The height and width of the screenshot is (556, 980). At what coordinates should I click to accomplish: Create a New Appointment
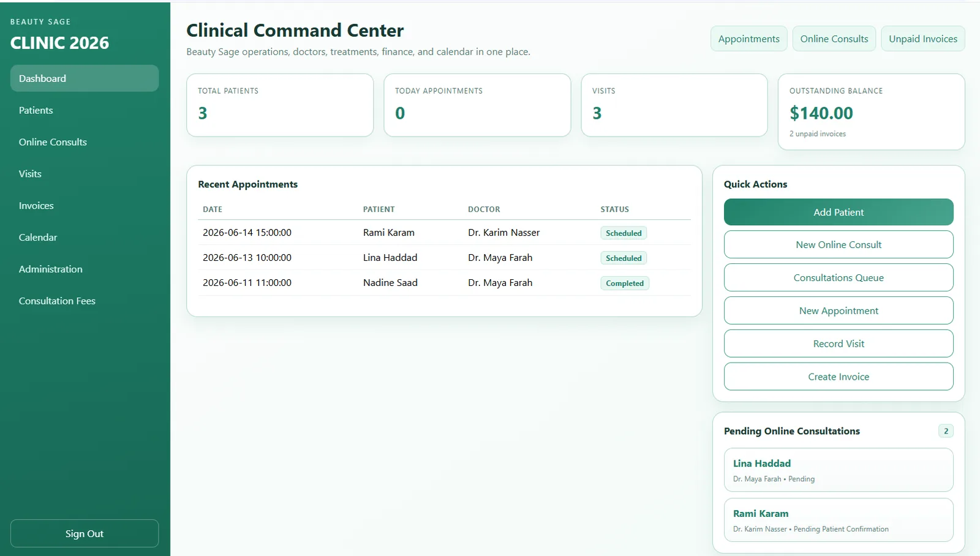pyautogui.click(x=839, y=310)
